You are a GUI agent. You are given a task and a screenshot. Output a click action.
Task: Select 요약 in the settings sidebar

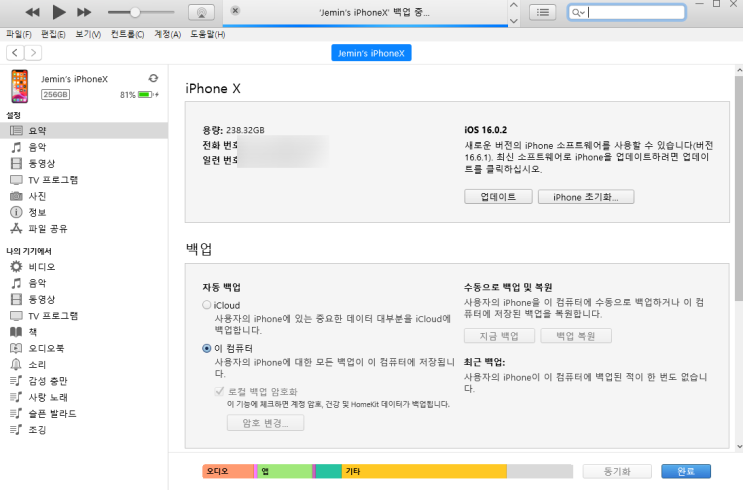(84, 130)
